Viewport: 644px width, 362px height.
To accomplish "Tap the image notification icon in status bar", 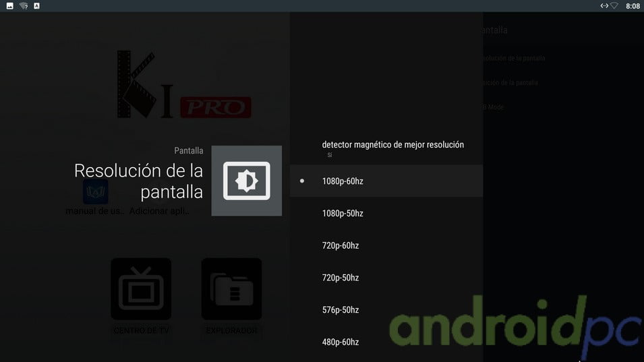I will point(9,6).
